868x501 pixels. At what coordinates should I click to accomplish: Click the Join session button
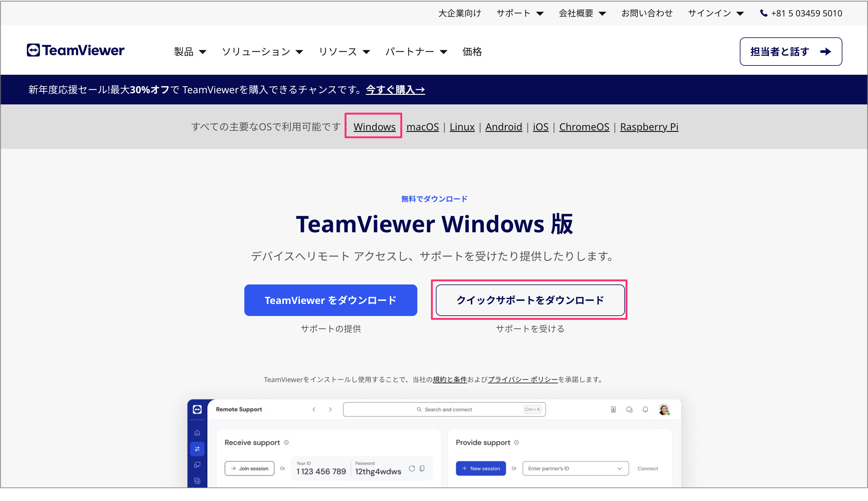click(x=249, y=468)
